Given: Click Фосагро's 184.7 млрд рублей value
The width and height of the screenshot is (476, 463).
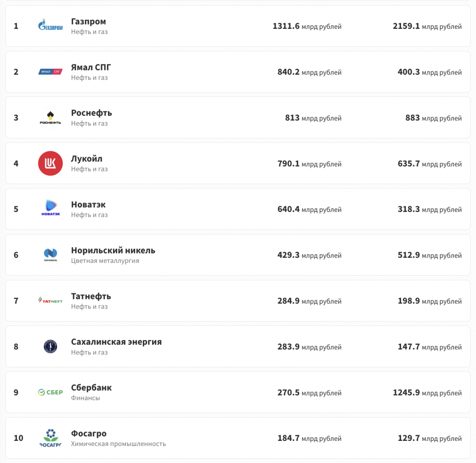Looking at the screenshot, I should pos(309,438).
